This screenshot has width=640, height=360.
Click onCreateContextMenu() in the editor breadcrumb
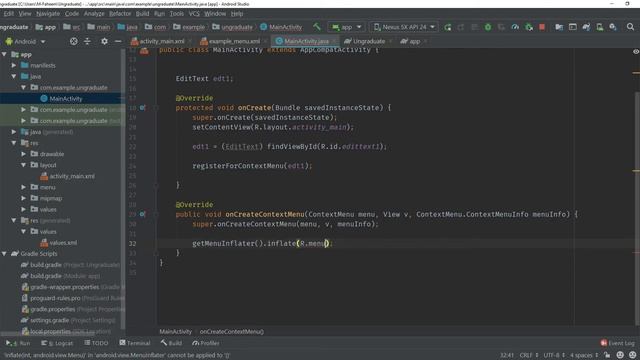231,332
